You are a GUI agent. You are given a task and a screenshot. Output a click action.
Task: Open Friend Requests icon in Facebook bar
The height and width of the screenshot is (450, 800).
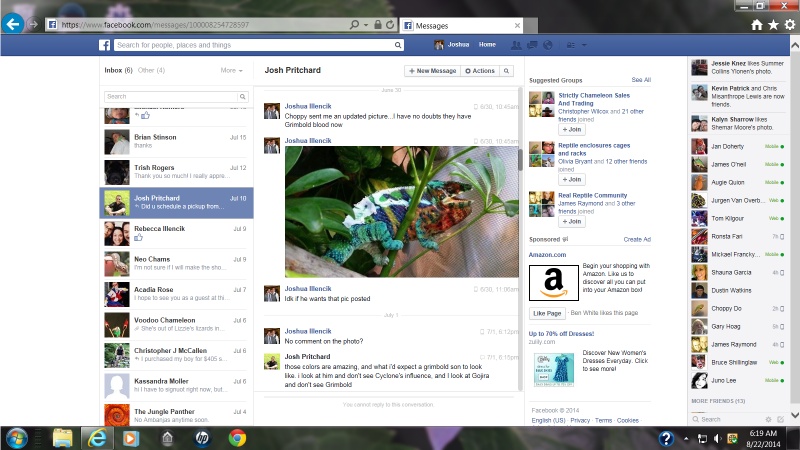[516, 45]
